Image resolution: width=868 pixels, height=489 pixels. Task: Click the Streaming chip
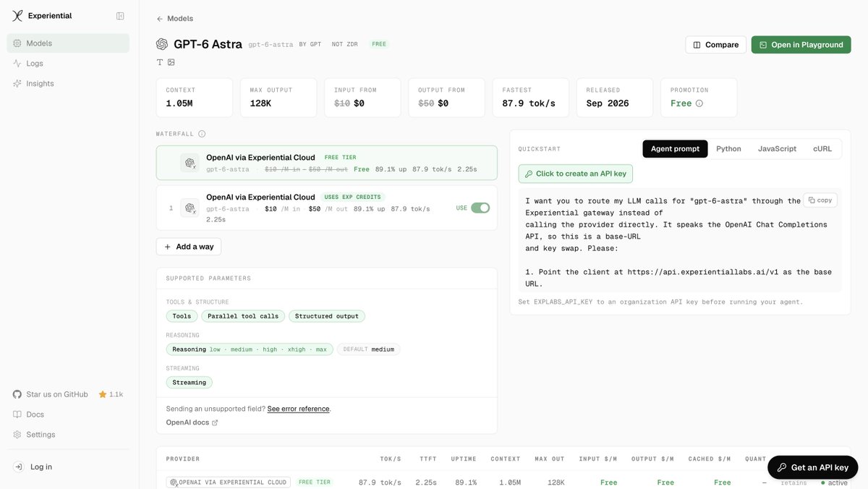point(190,383)
